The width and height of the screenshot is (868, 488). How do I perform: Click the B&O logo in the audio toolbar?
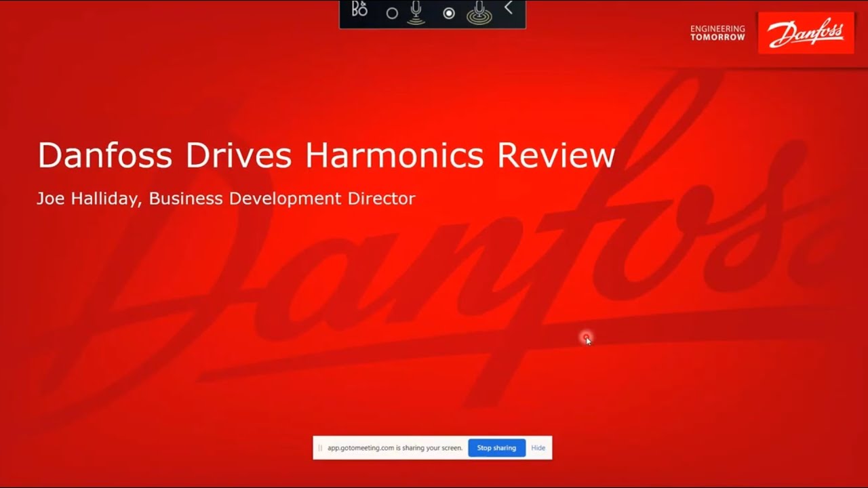(359, 9)
